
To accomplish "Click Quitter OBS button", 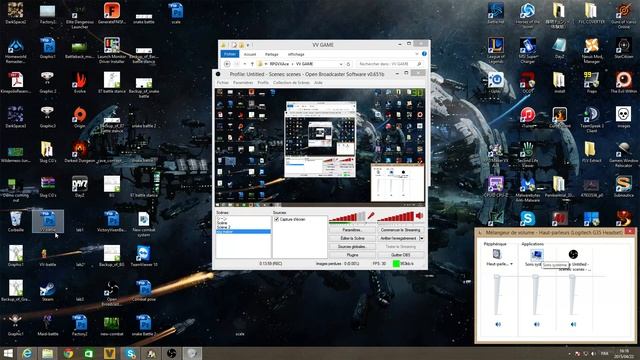I will (x=400, y=255).
